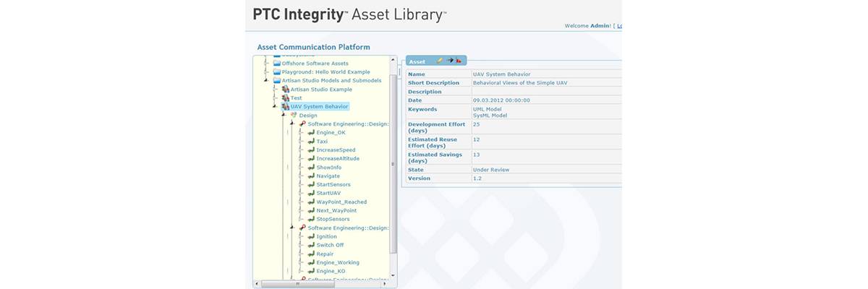868x289 pixels.
Task: Click the green arrow icon beside Ignition
Action: point(311,237)
